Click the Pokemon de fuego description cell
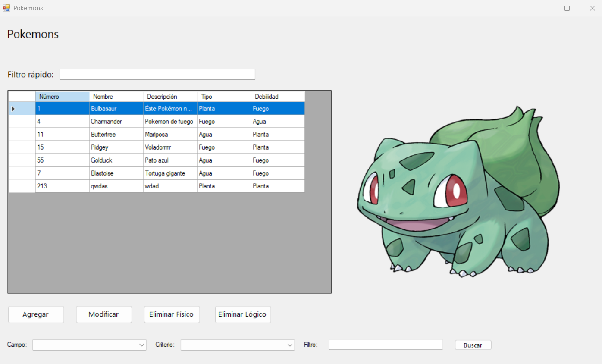 (x=170, y=122)
